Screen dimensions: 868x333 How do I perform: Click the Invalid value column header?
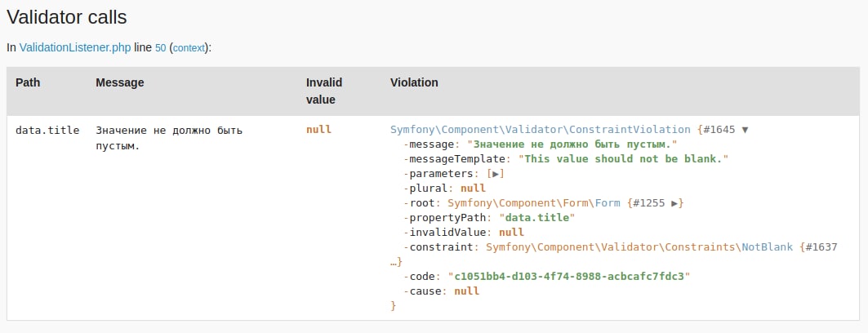pyautogui.click(x=323, y=91)
